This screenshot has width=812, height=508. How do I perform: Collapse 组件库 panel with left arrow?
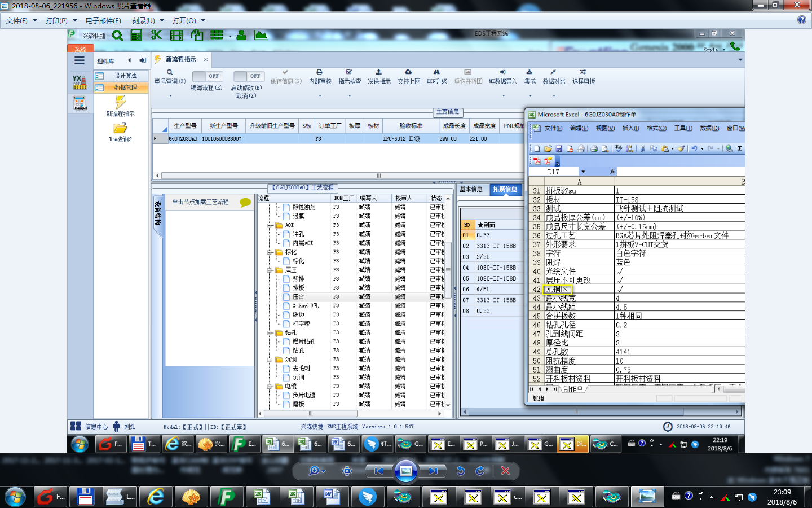[x=129, y=60]
